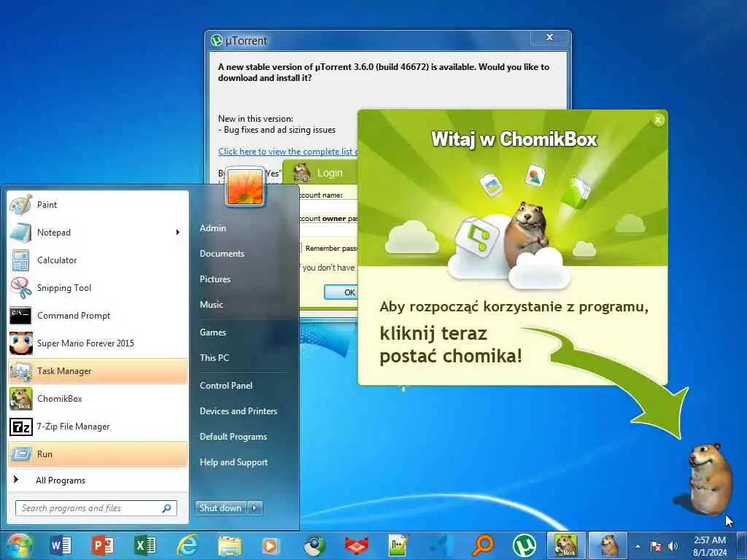Open the orange magnifier search taskbar icon
747x560 pixels.
tap(483, 545)
